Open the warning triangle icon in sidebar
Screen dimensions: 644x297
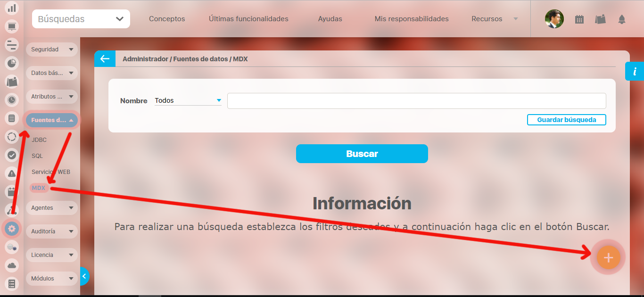(x=12, y=173)
